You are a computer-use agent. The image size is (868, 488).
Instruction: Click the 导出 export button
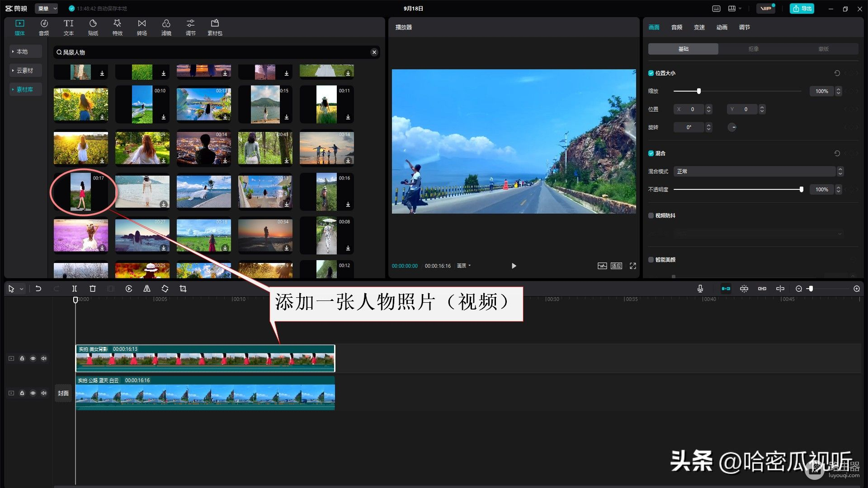[802, 8]
